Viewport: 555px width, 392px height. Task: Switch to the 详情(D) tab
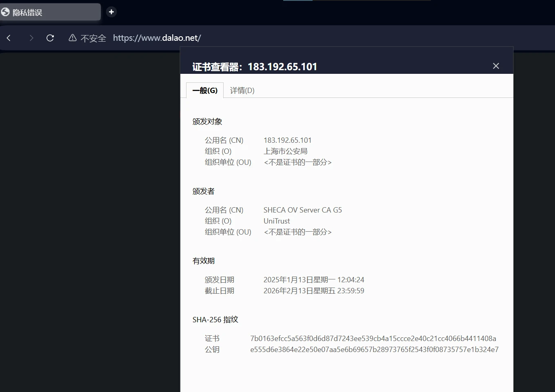pos(242,91)
